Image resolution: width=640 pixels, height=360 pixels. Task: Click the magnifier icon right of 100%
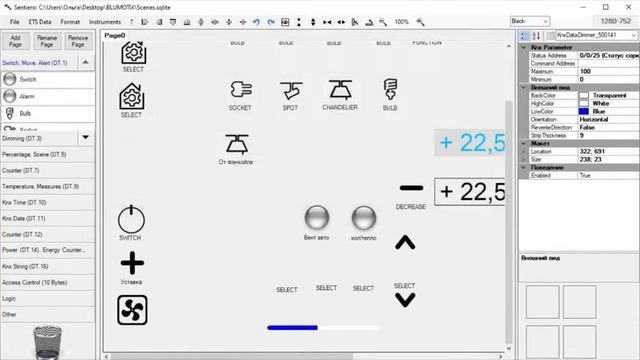[420, 22]
